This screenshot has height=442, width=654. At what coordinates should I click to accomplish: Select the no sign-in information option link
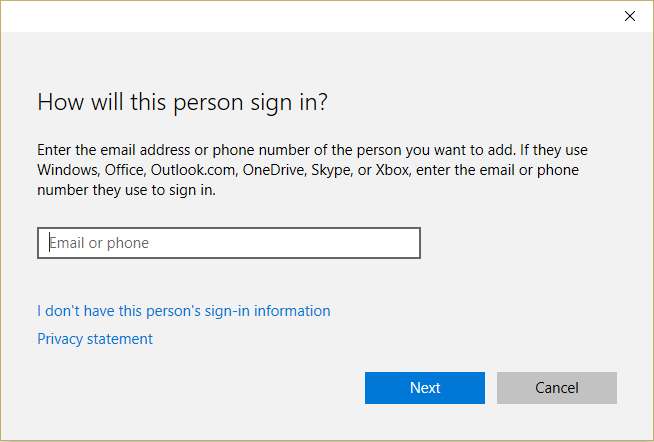click(x=183, y=311)
